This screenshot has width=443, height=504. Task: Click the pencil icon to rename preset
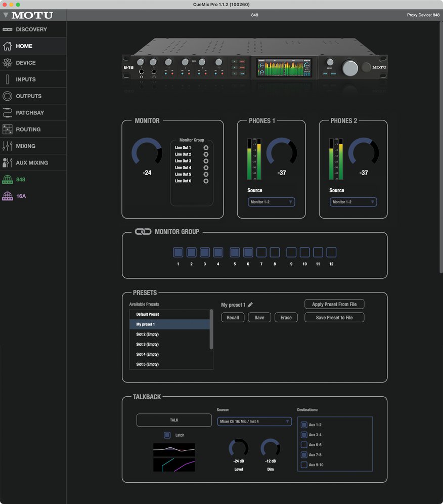[250, 305]
